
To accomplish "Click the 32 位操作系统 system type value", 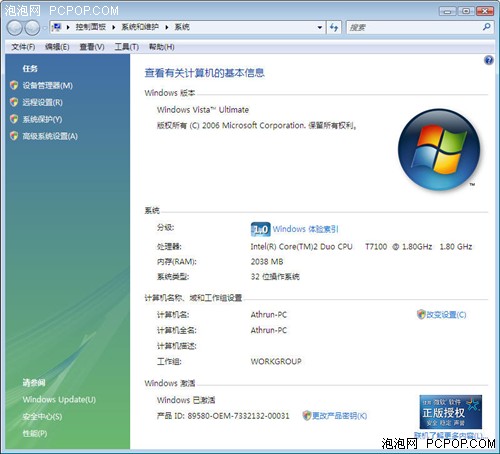I will pos(275,276).
